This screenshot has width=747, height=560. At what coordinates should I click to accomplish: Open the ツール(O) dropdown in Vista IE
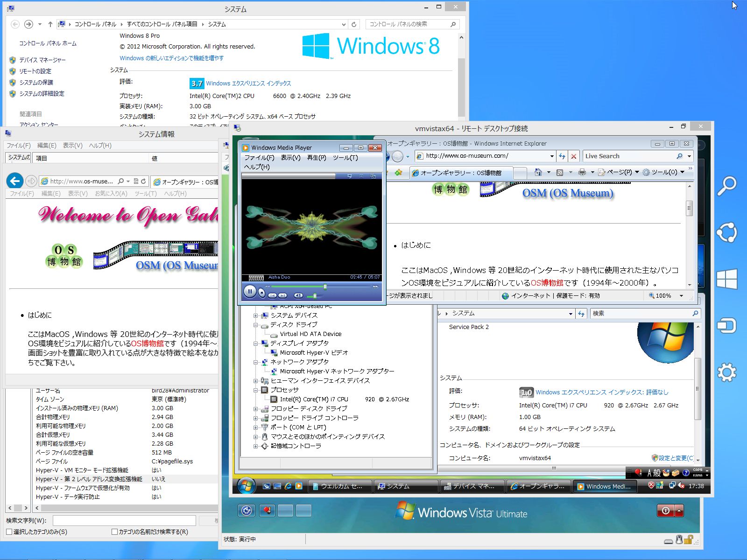coord(682,172)
